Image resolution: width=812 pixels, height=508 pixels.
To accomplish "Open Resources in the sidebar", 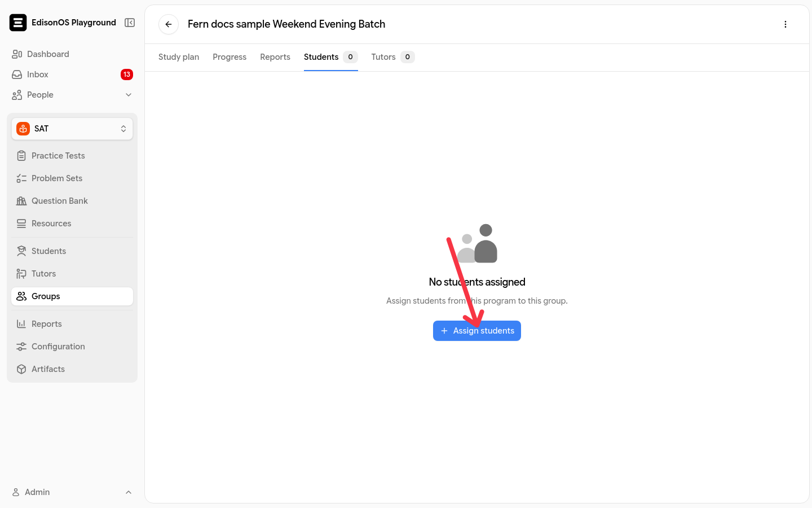I will (72, 224).
